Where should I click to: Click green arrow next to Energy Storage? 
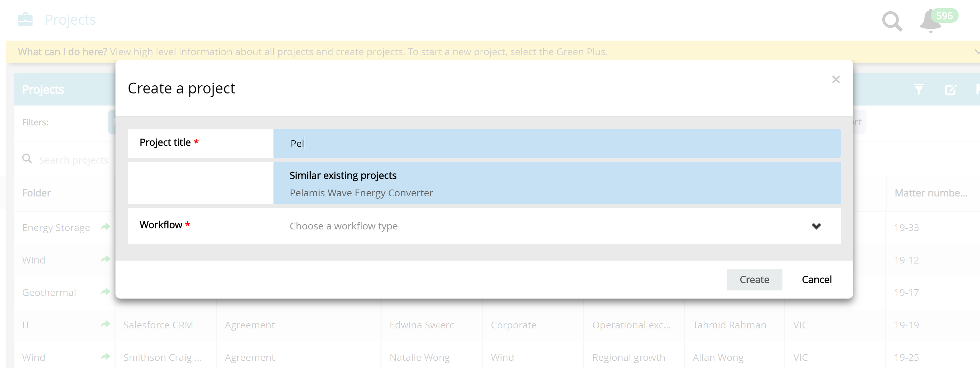[x=105, y=227]
